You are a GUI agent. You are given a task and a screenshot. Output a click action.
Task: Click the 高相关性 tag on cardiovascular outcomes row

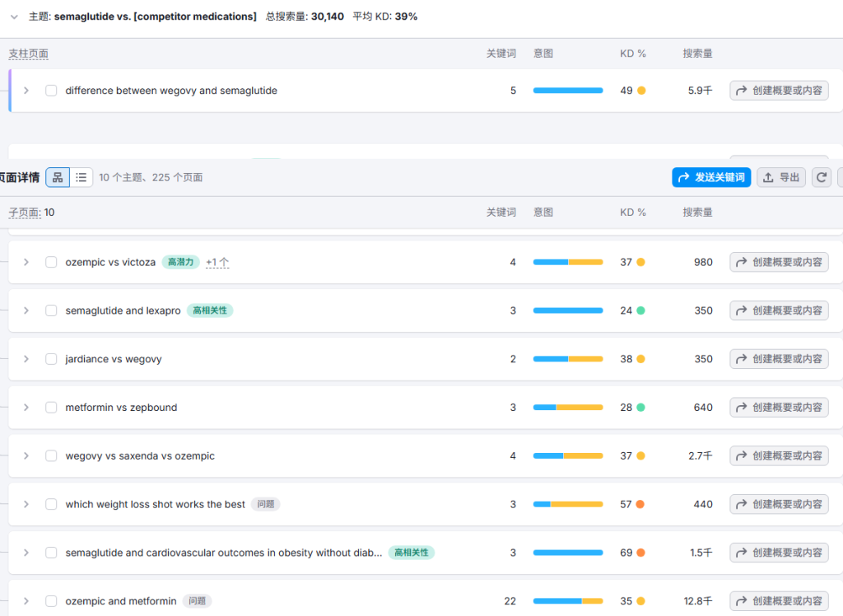[x=412, y=553]
